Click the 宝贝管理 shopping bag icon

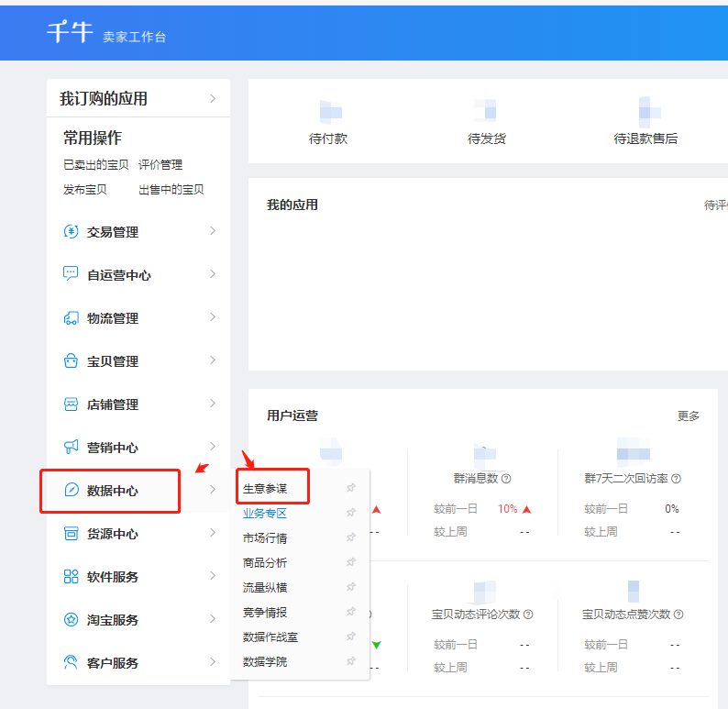click(71, 360)
